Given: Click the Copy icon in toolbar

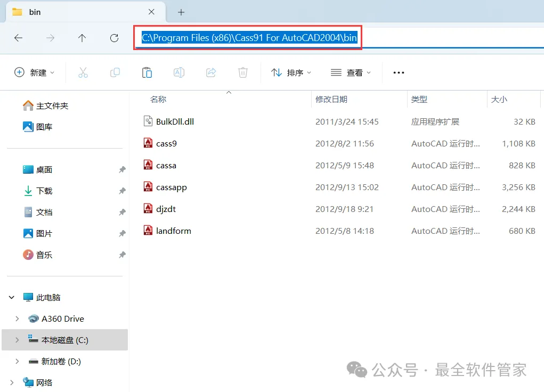Looking at the screenshot, I should [x=115, y=72].
